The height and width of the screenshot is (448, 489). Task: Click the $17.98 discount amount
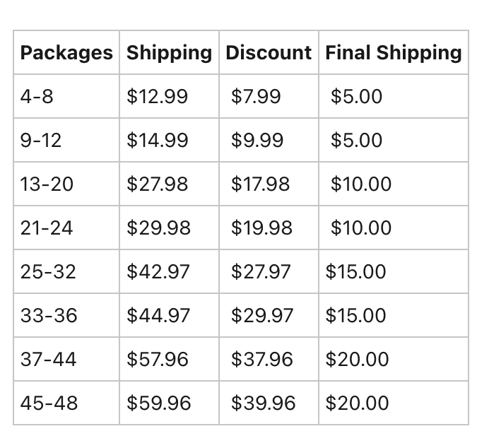pyautogui.click(x=260, y=184)
